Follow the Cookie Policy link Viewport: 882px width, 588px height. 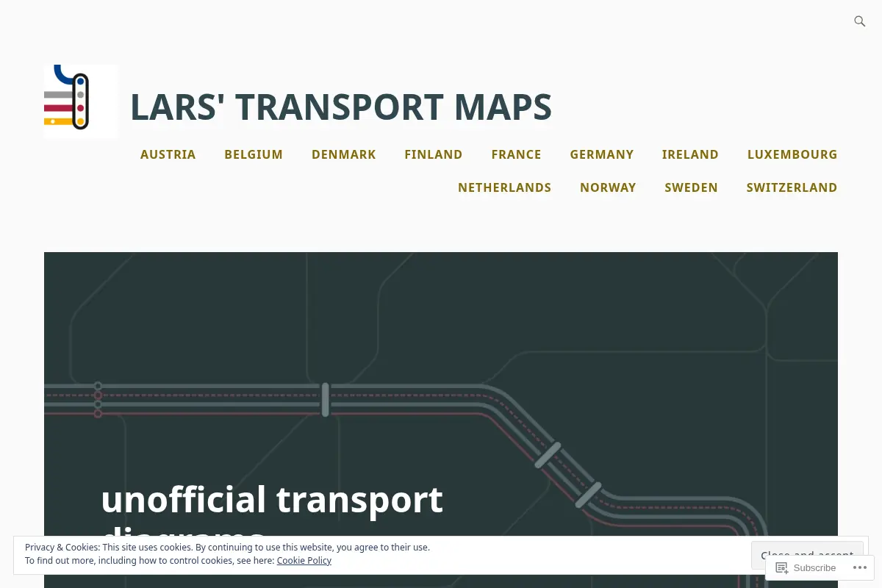point(304,561)
